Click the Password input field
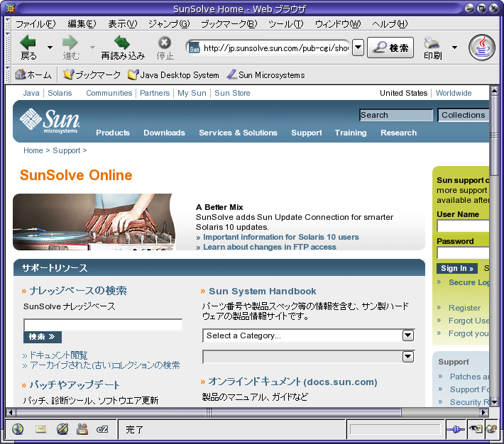This screenshot has height=444, width=504. [x=463, y=252]
